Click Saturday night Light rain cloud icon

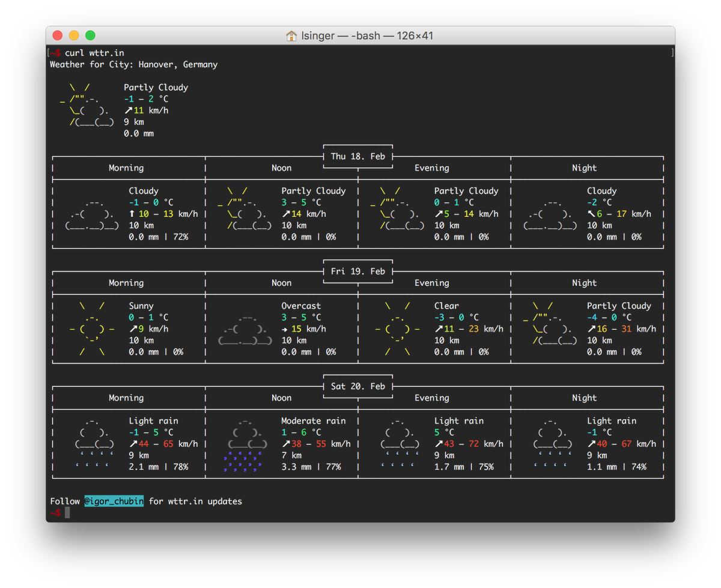pyautogui.click(x=553, y=444)
